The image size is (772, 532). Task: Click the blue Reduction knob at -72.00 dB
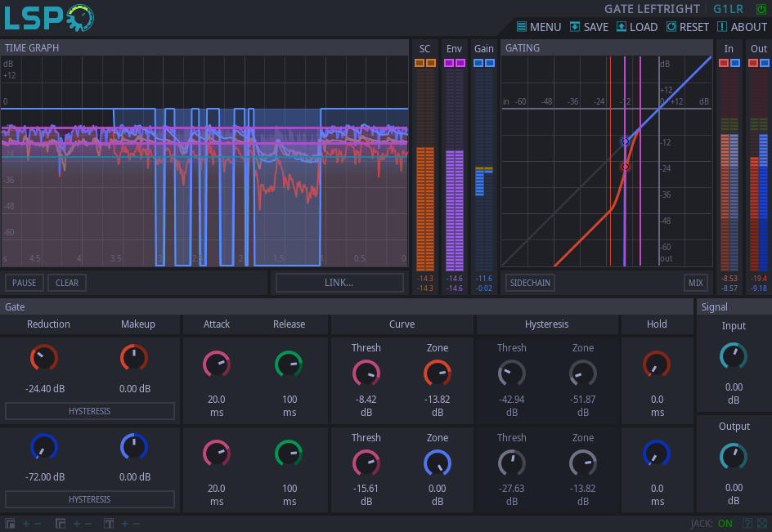click(x=44, y=447)
